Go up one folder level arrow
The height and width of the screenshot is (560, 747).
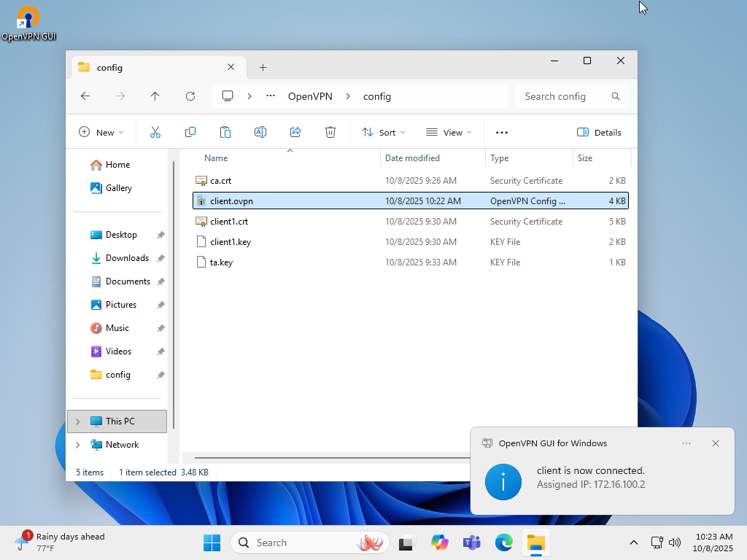point(155,96)
